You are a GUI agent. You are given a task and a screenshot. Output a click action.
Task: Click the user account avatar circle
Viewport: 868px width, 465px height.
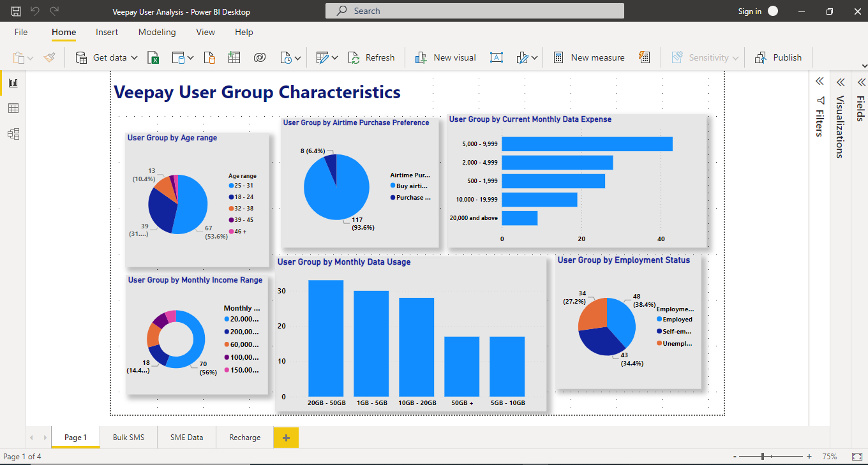tap(773, 11)
